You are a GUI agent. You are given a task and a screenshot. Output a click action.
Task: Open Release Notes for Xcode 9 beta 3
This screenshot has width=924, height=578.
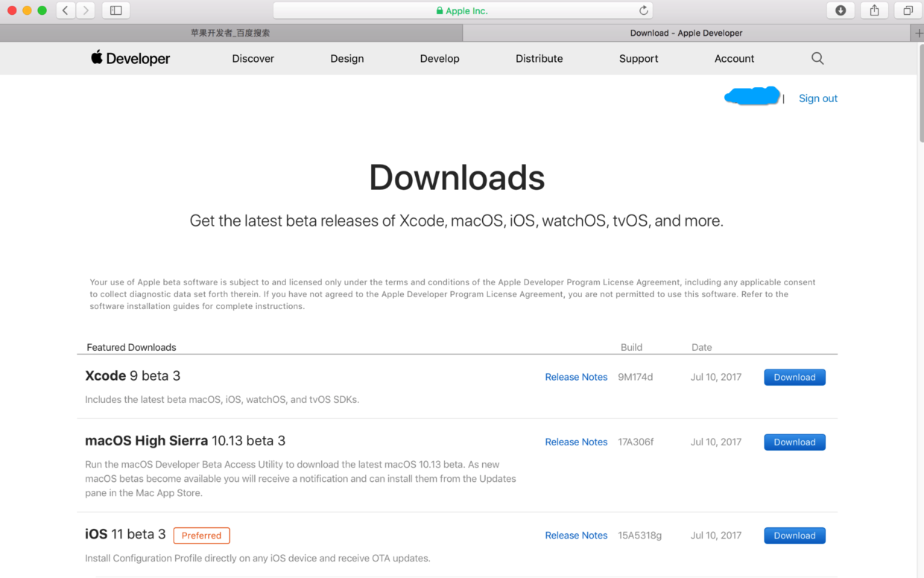[576, 377]
